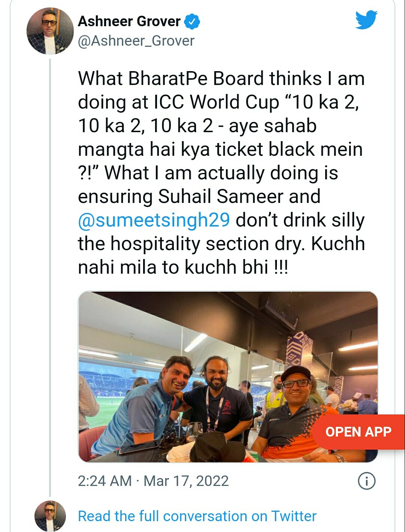Click the blue verified checkmark badge
Image resolution: width=405 pixels, height=532 pixels.
pos(192,21)
